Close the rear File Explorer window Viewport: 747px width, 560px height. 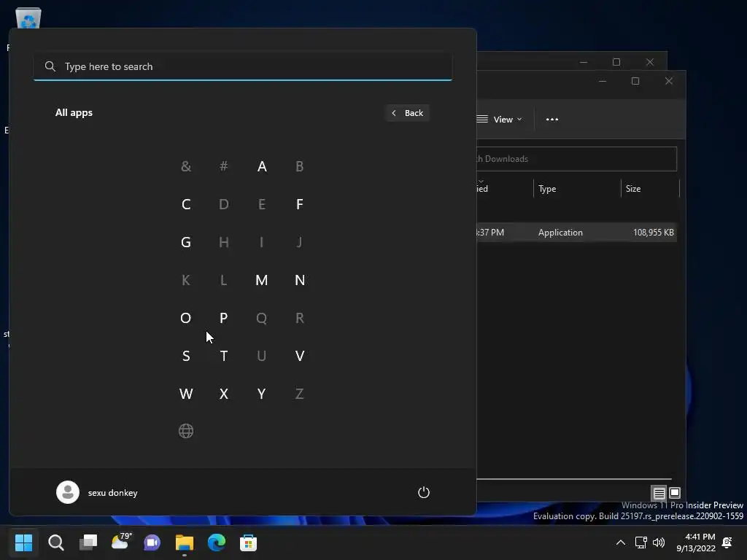pos(650,62)
